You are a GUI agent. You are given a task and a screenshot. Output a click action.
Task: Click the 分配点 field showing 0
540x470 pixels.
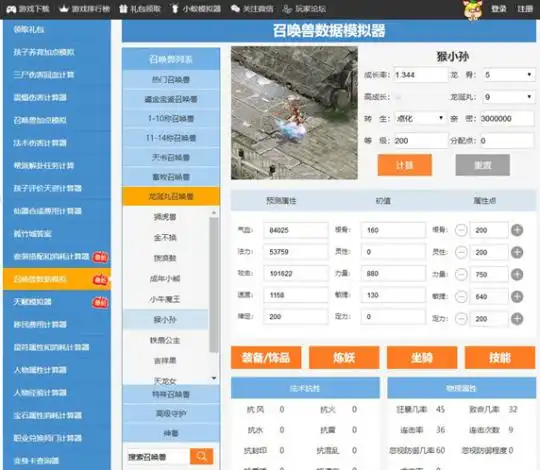(507, 140)
